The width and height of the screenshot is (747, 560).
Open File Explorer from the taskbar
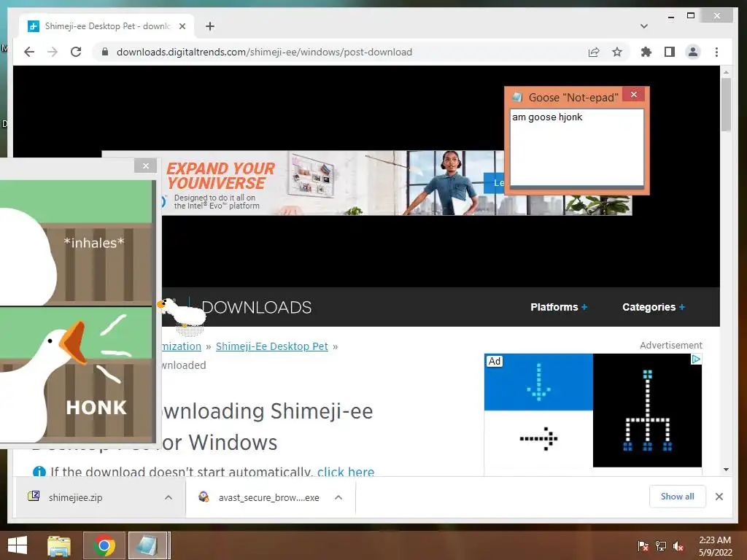pos(58,545)
